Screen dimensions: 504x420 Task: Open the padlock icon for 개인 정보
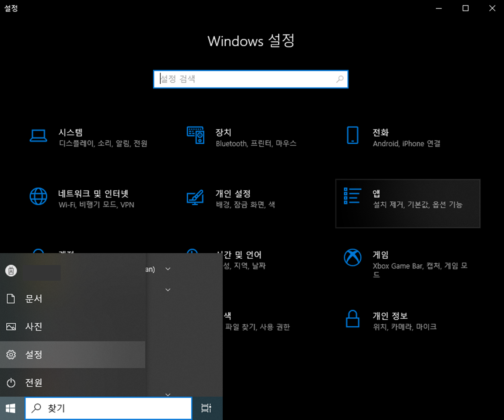pyautogui.click(x=353, y=319)
